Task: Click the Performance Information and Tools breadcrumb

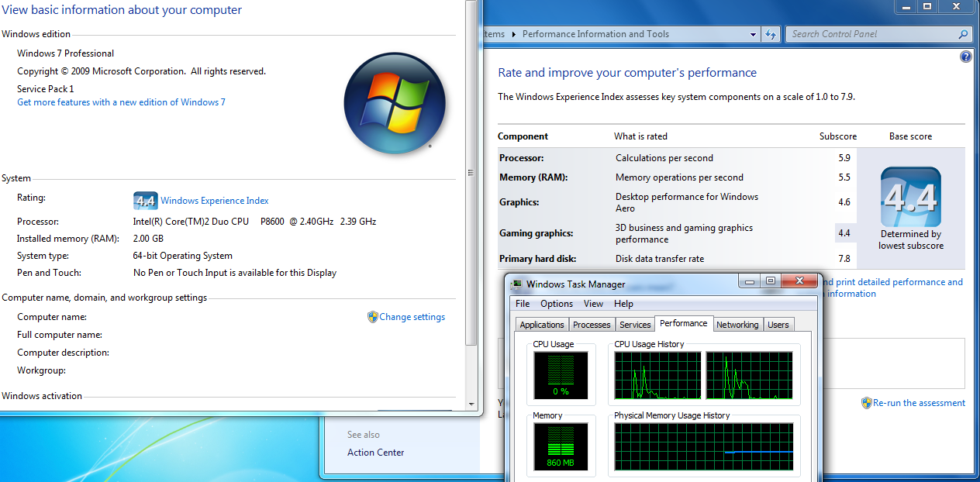Action: pos(595,34)
